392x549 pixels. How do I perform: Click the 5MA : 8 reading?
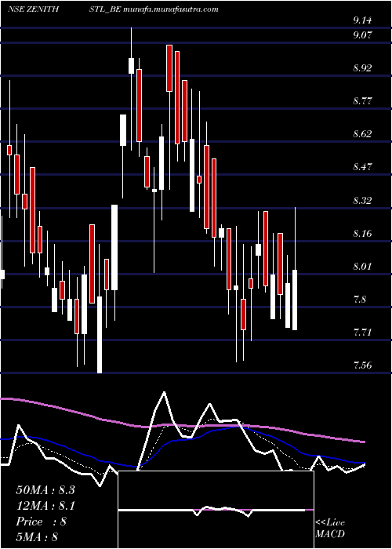click(x=36, y=536)
